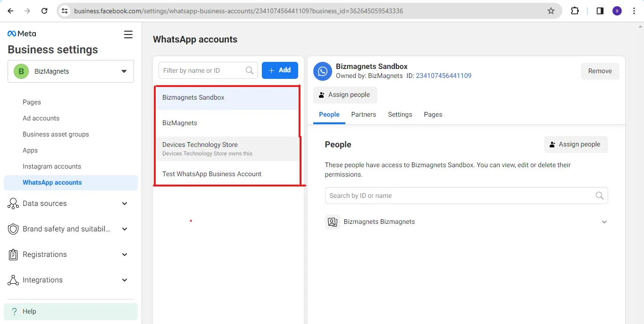The image size is (644, 324).
Task: Click the Search by ID or name field
Action: click(x=466, y=196)
